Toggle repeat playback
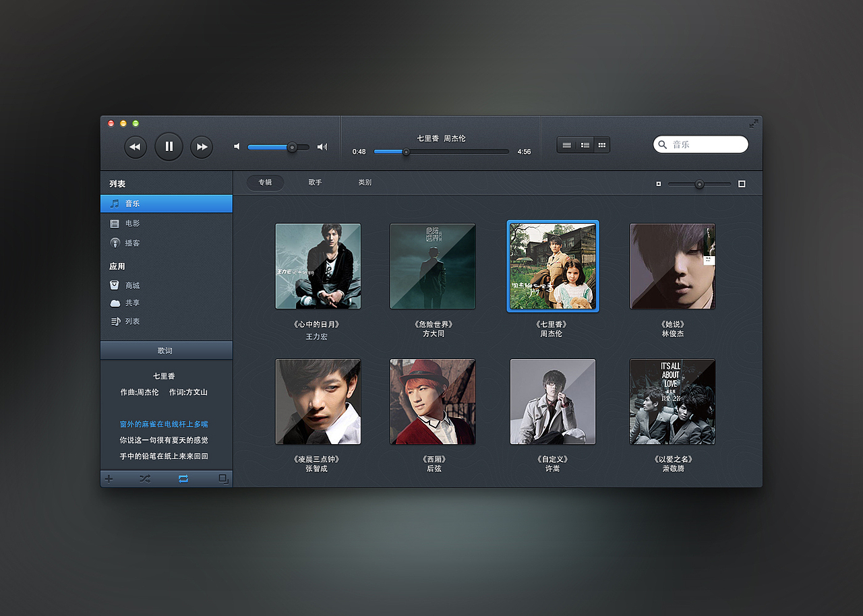863x616 pixels. coord(183,479)
